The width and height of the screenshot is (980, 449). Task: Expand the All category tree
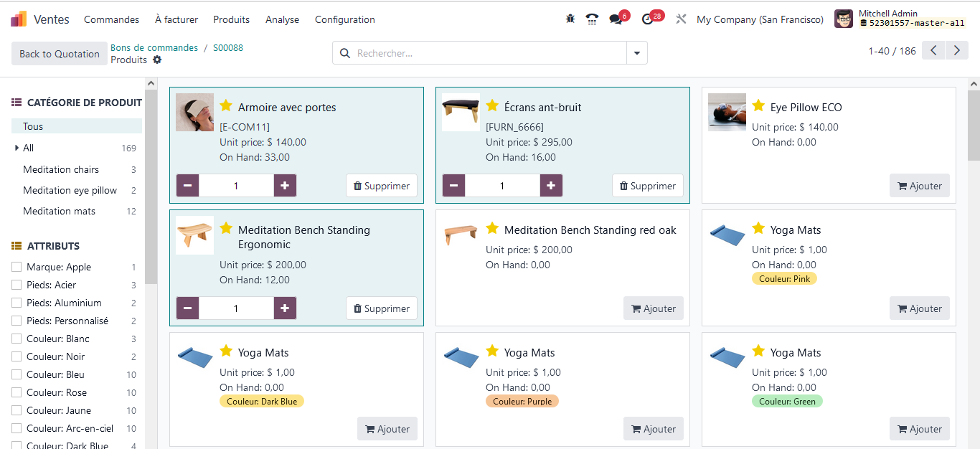point(18,148)
